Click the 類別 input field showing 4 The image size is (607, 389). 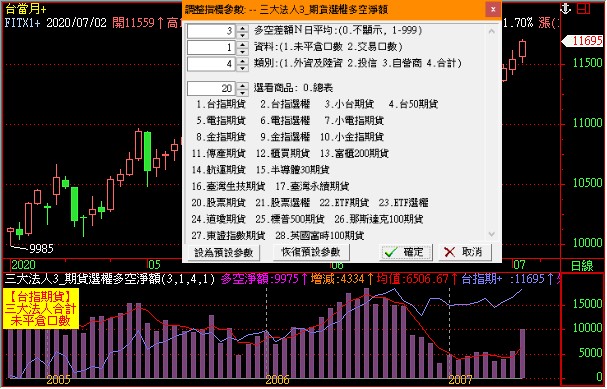click(211, 64)
